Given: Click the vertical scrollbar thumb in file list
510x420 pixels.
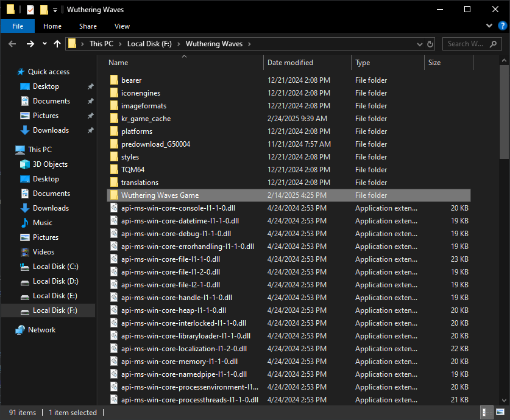Looking at the screenshot, I should 504,112.
